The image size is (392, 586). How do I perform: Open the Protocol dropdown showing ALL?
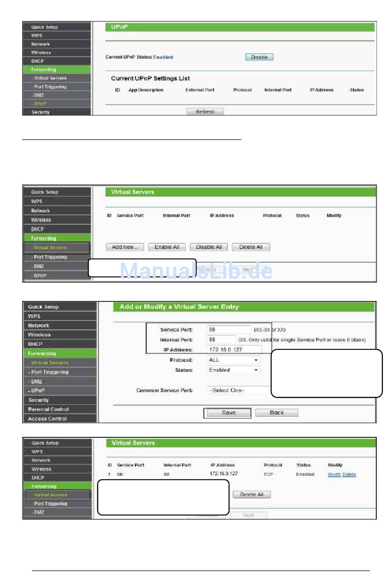(x=233, y=360)
